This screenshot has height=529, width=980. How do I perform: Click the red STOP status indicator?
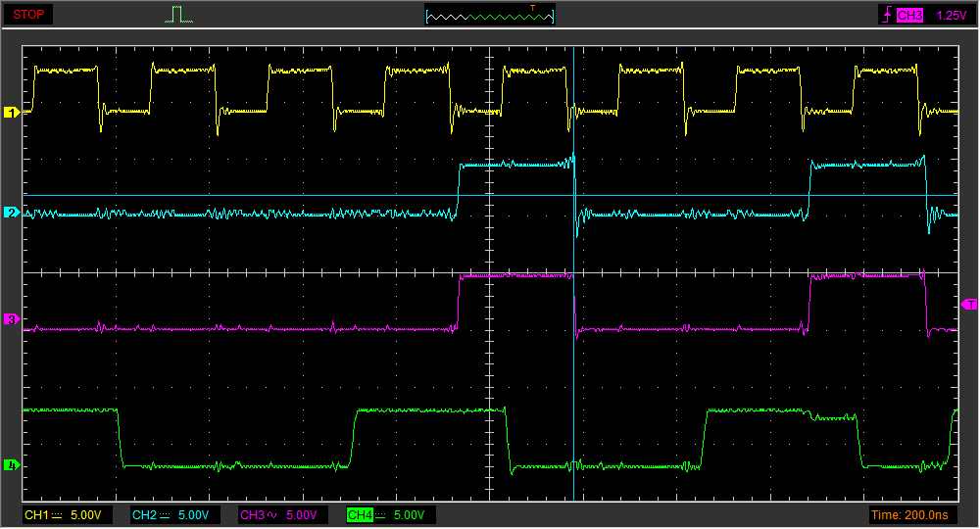pos(29,15)
